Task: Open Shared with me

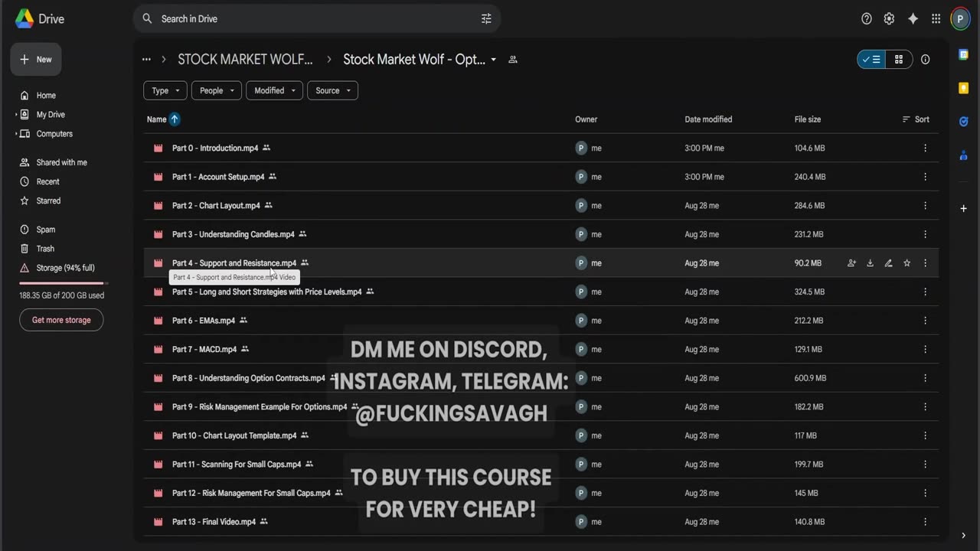Action: click(x=61, y=162)
